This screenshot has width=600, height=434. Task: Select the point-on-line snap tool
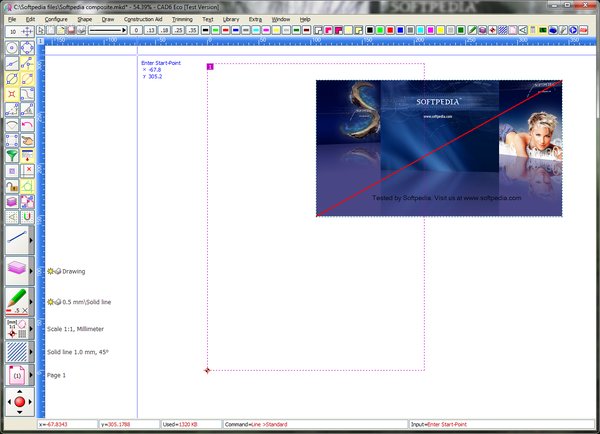click(12, 63)
